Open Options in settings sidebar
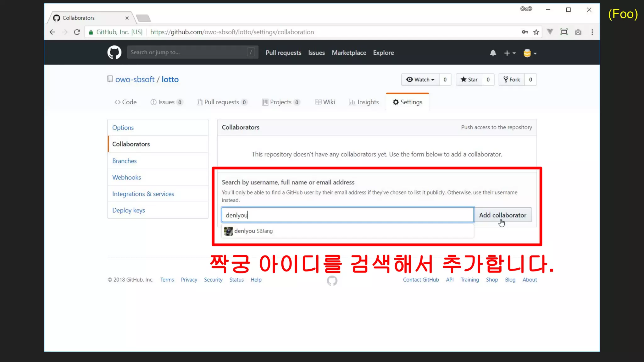The height and width of the screenshot is (362, 644). [158, 128]
